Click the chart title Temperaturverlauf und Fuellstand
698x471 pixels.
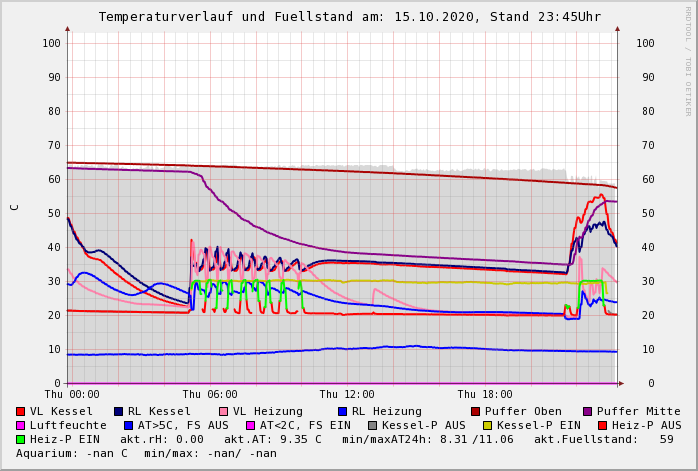click(349, 17)
